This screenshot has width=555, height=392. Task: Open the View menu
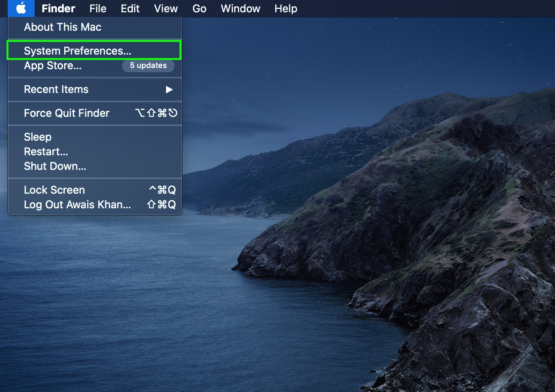pos(166,8)
